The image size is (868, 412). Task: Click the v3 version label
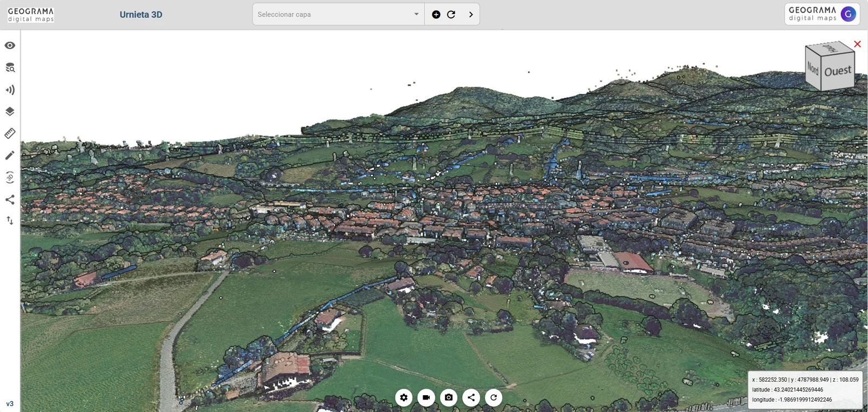tap(10, 404)
